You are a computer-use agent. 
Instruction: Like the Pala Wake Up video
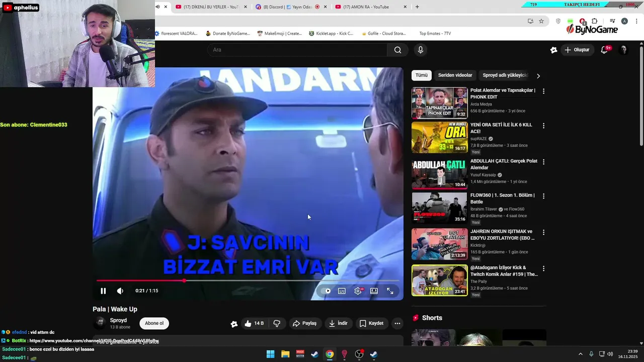coord(254,323)
